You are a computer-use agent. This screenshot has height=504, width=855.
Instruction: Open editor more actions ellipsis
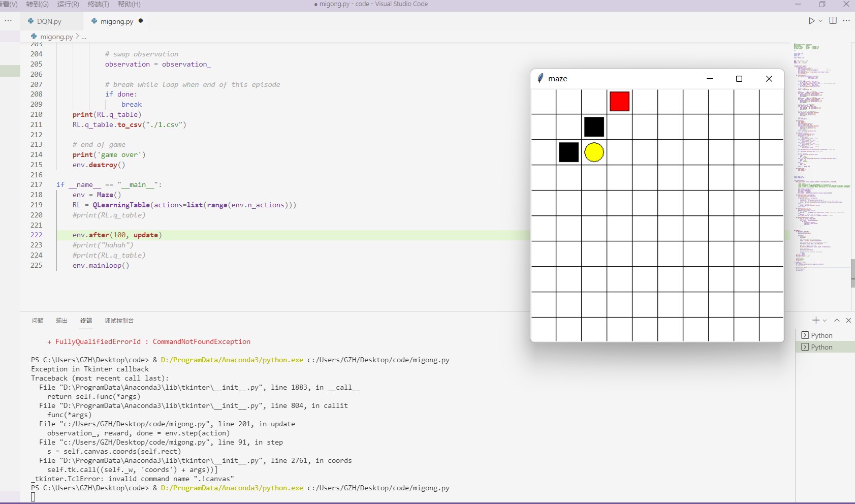point(846,21)
